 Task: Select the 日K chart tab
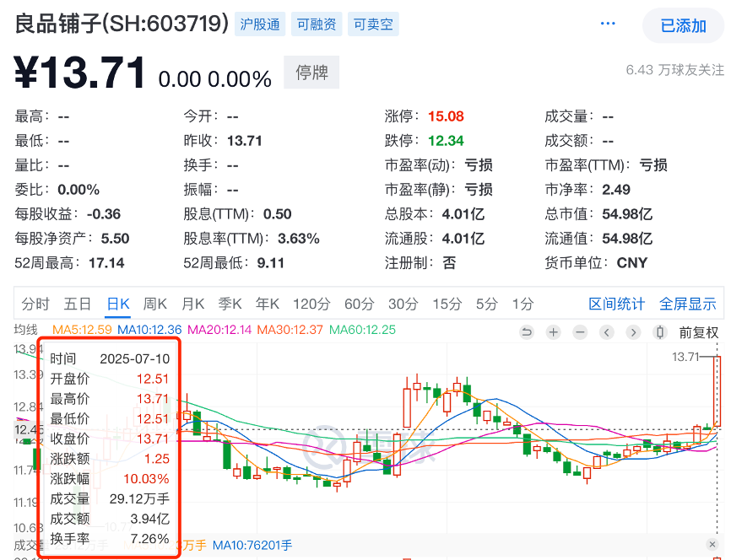point(117,304)
